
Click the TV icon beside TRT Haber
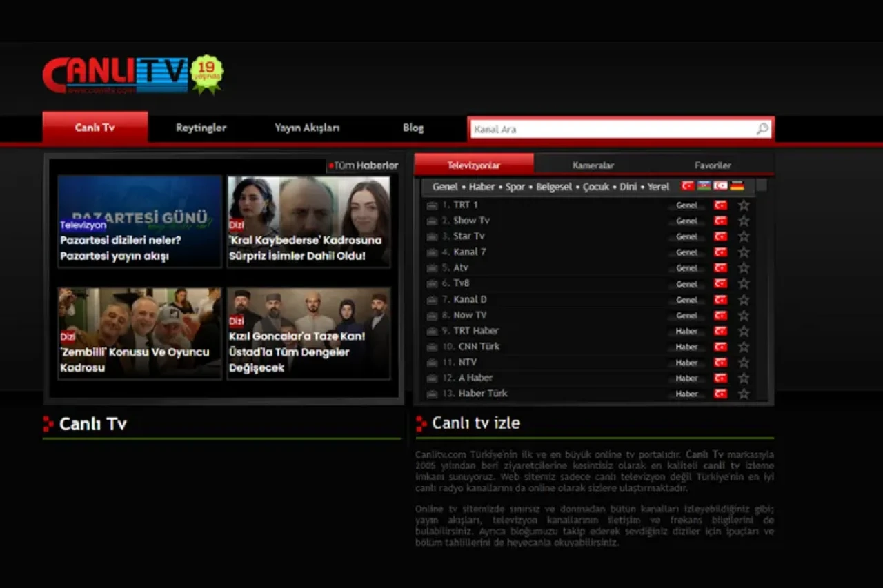[433, 332]
